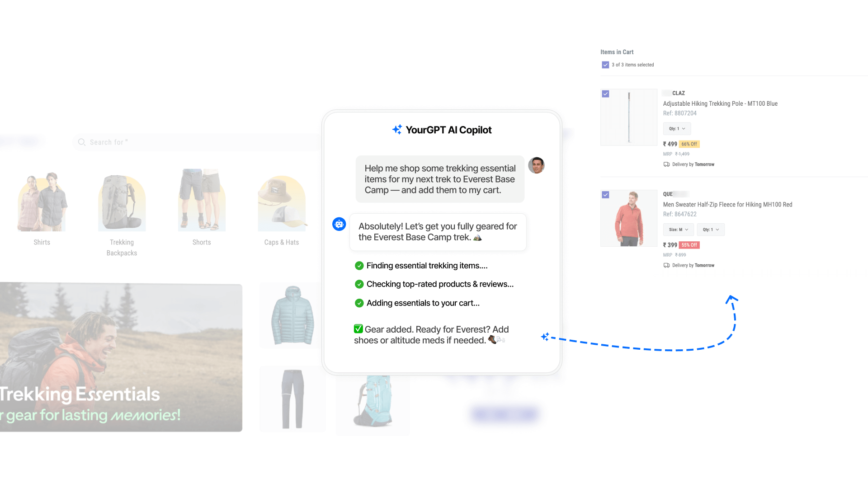Click the blue bot avatar icon
The width and height of the screenshot is (868, 488).
click(x=339, y=224)
